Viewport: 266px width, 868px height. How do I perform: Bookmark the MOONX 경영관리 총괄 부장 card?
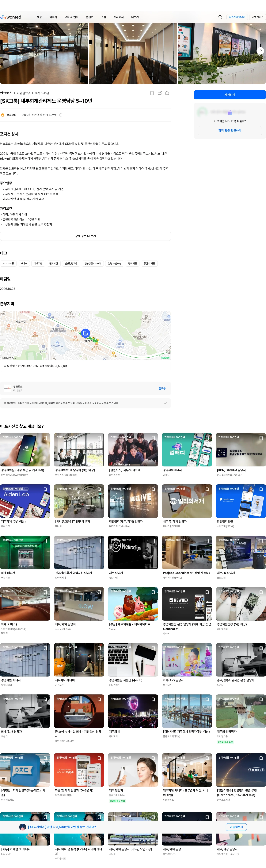click(x=261, y=758)
